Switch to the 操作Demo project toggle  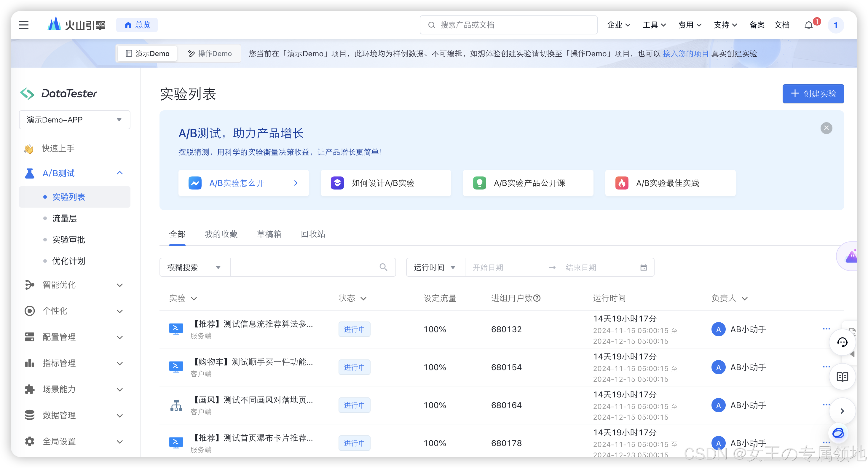pos(210,54)
